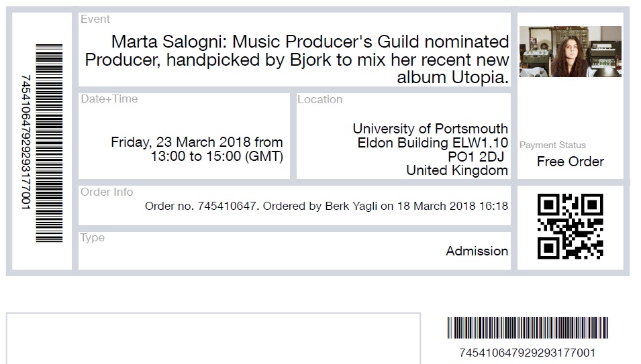
Task: Click the order number 745410647 line
Action: click(x=326, y=206)
